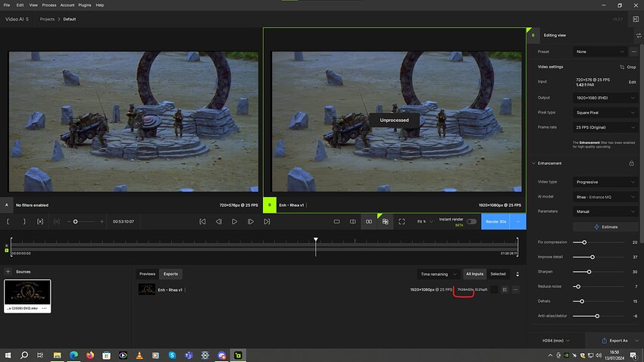
Task: Click the Estimate parameters button
Action: point(605,226)
